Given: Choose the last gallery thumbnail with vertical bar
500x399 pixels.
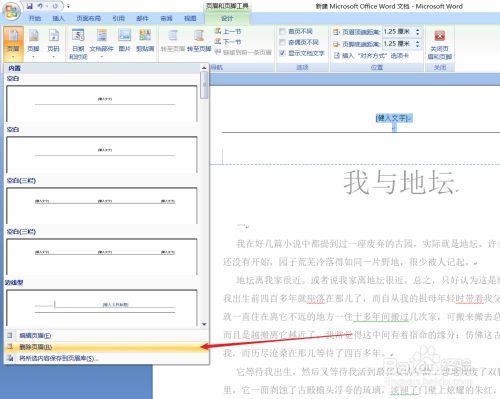Looking at the screenshot, I should coord(102,308).
